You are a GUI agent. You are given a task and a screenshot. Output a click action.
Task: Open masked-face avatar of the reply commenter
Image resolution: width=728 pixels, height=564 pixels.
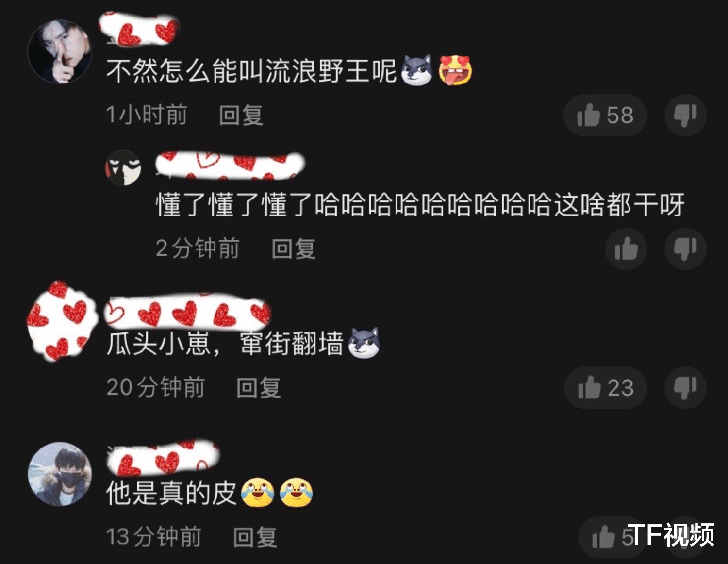(x=123, y=168)
